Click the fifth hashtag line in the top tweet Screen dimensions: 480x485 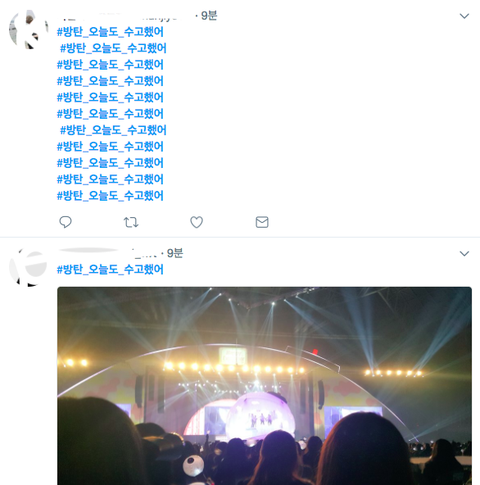110,97
